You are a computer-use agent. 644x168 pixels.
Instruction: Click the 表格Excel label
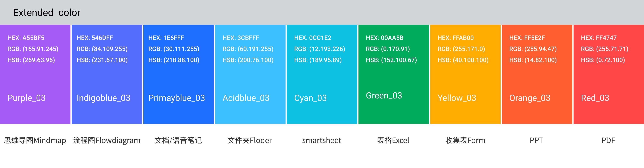(x=393, y=140)
